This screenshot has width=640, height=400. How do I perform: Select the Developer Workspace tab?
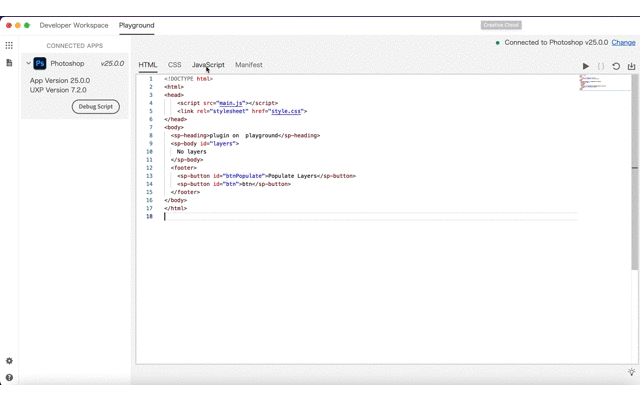coord(74,25)
